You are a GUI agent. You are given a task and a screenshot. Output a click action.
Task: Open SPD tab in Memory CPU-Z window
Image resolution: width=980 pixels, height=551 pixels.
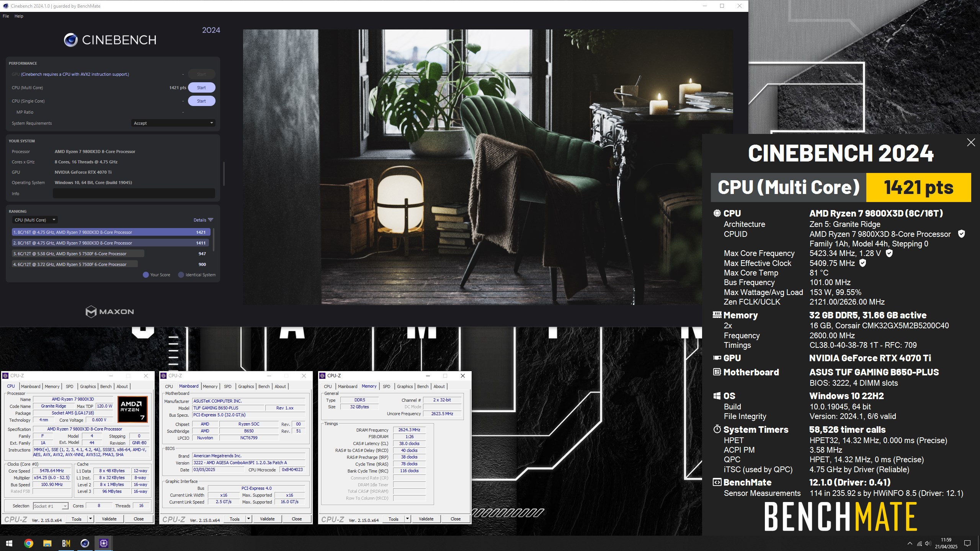pyautogui.click(x=387, y=386)
